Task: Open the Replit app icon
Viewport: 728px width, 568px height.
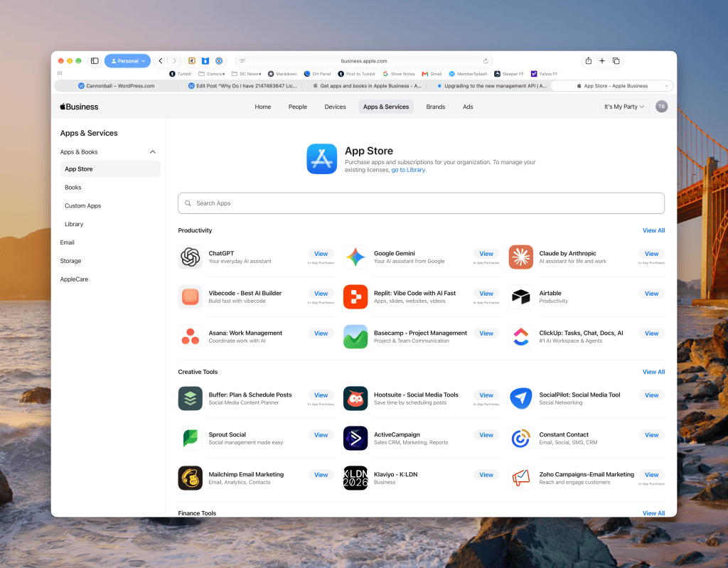Action: pos(355,296)
